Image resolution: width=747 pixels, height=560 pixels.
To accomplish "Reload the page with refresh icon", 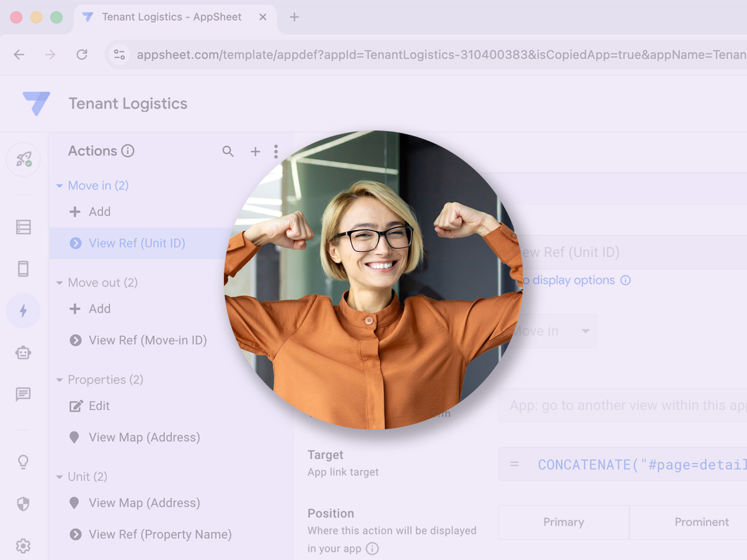I will [82, 55].
